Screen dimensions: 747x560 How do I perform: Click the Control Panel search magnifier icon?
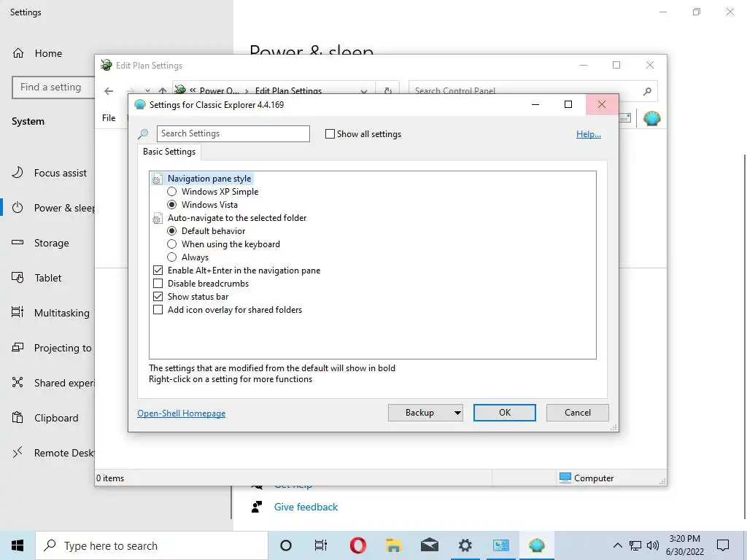click(647, 91)
